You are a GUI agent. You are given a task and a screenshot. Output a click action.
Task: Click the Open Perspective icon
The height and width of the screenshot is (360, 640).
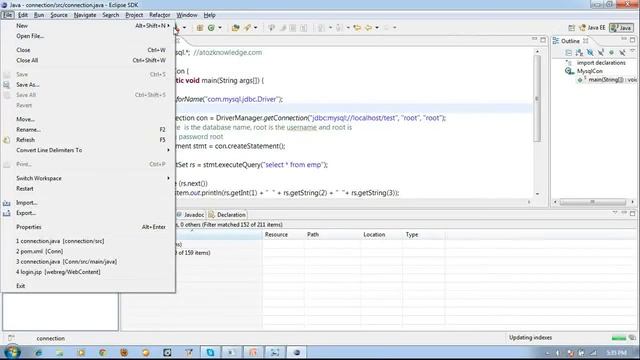(571, 28)
